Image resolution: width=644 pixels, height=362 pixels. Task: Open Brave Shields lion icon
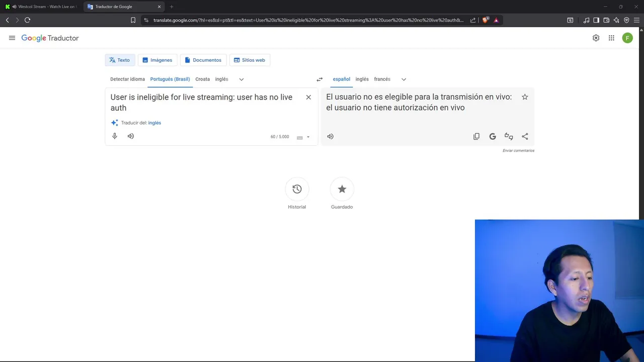click(485, 20)
